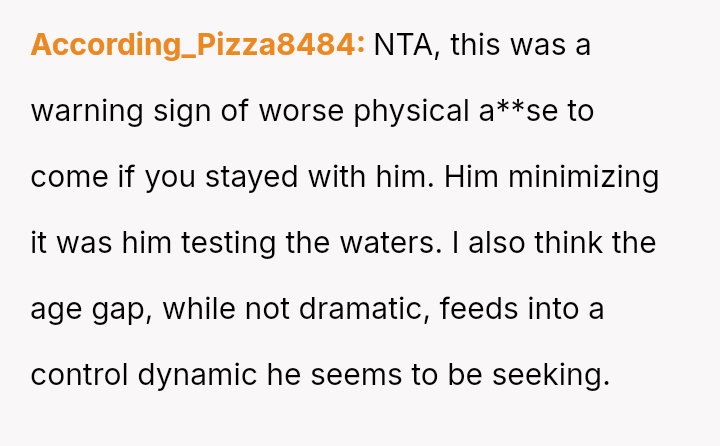Click the word "control" in the comment
This screenshot has height=446, width=720.
pos(79,375)
